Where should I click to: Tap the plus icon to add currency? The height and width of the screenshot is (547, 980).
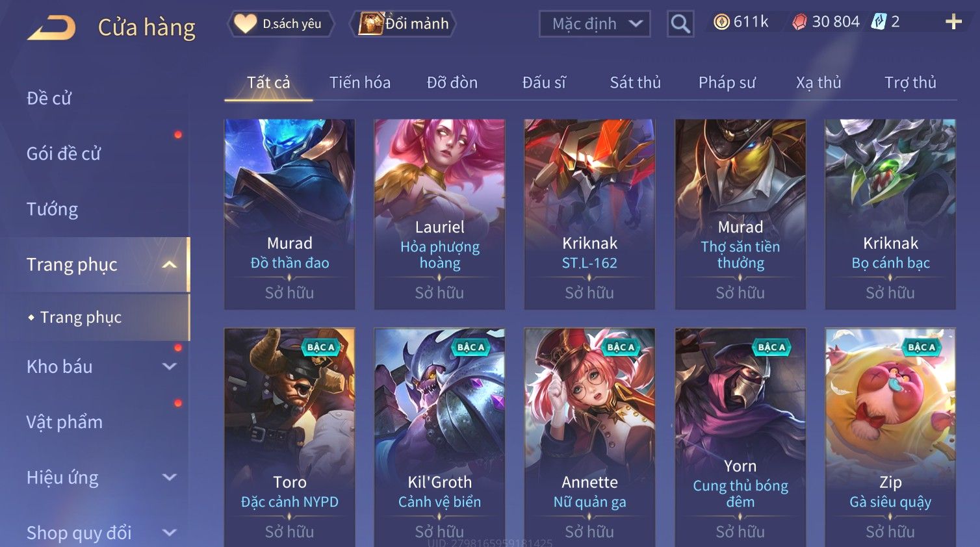click(x=953, y=22)
